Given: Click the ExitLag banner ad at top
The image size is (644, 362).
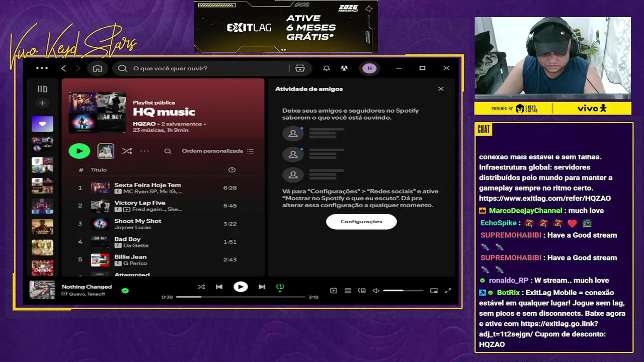Looking at the screenshot, I should 286,27.
